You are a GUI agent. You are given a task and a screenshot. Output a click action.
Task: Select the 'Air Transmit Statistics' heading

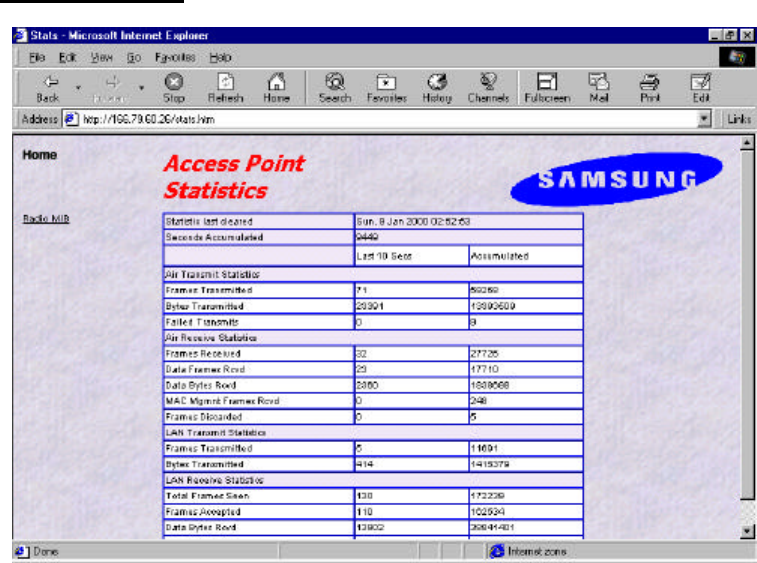(212, 274)
